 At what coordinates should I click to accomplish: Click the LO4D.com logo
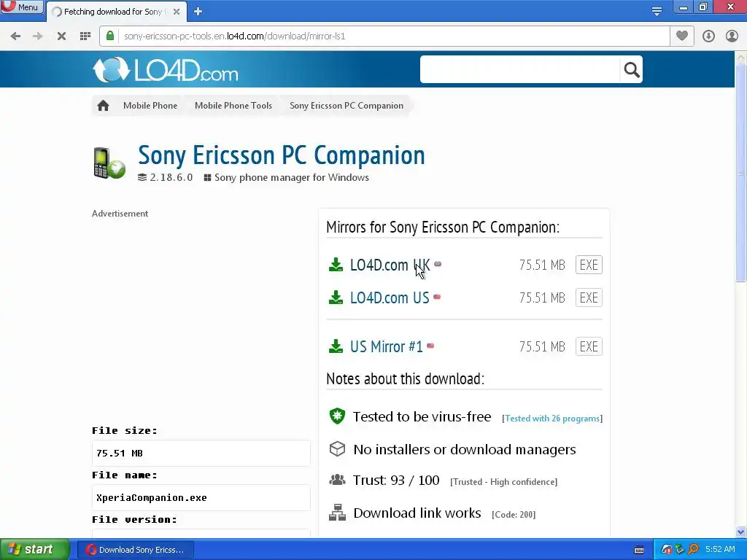(166, 70)
